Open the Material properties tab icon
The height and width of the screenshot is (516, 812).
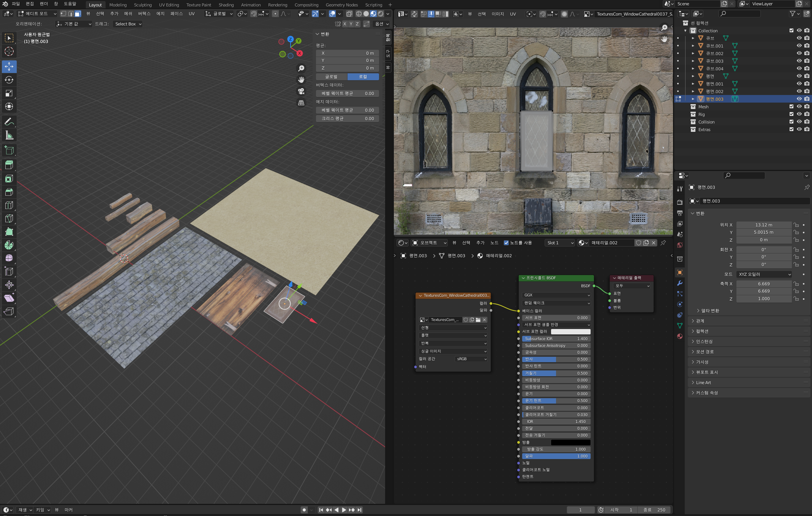[680, 336]
